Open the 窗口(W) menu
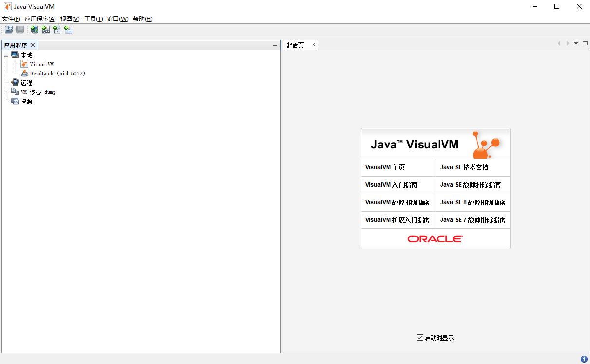590x364 pixels. [117, 19]
